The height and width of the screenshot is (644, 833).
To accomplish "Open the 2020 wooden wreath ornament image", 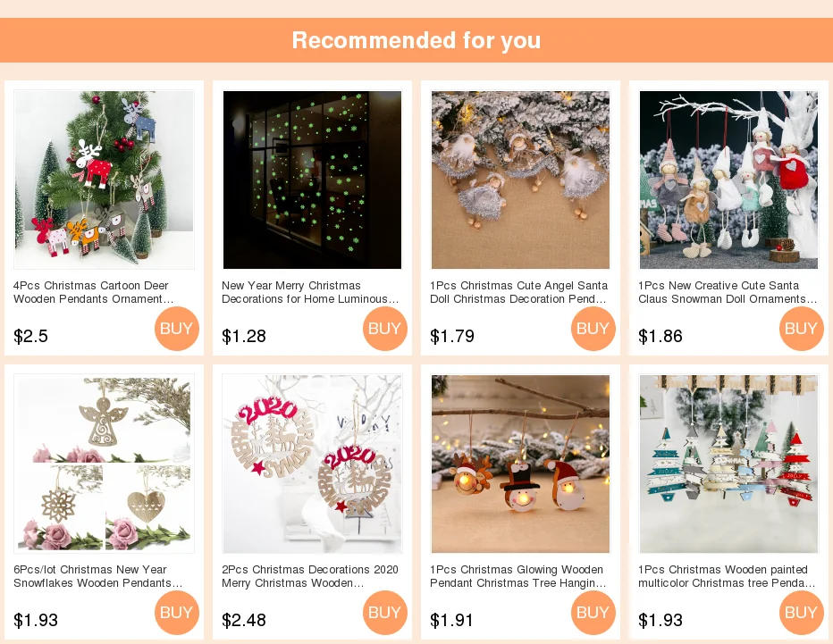I will coord(313,464).
